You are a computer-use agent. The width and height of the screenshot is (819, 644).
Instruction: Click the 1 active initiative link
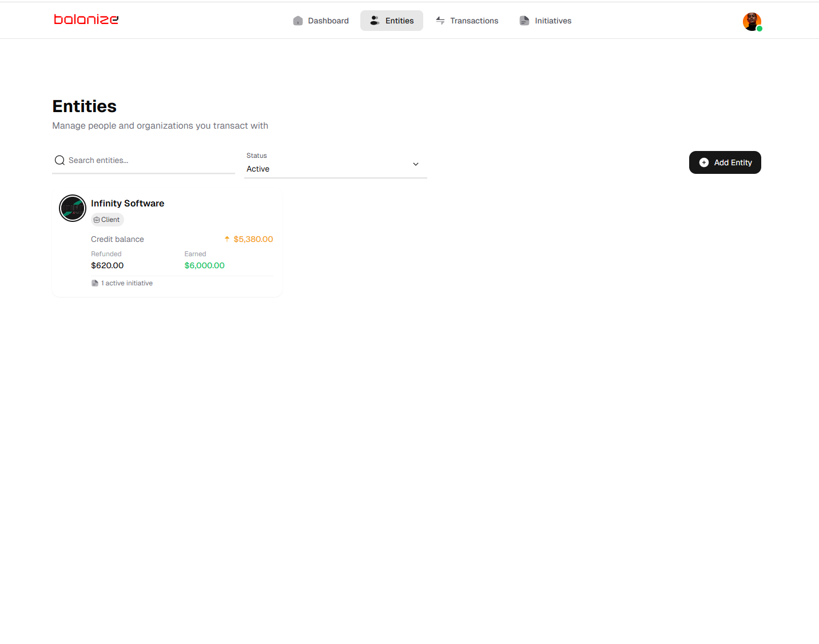coord(126,283)
